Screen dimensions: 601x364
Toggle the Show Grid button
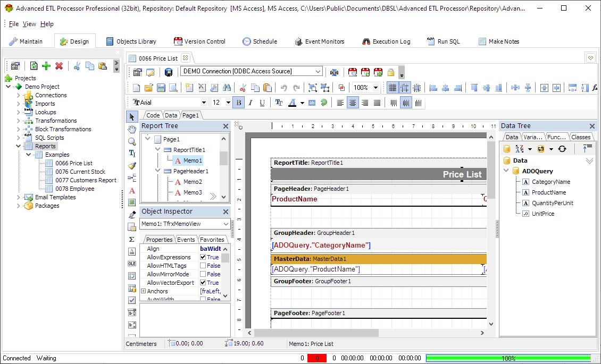point(392,88)
